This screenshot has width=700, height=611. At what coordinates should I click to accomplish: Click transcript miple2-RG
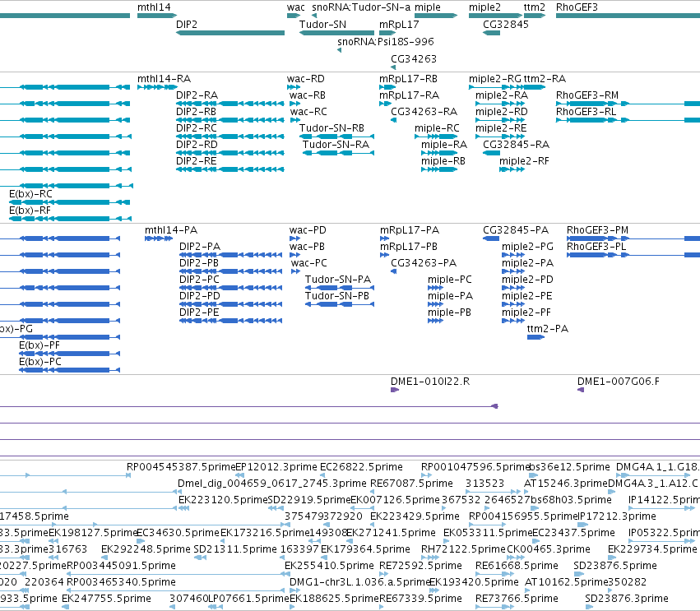click(494, 79)
